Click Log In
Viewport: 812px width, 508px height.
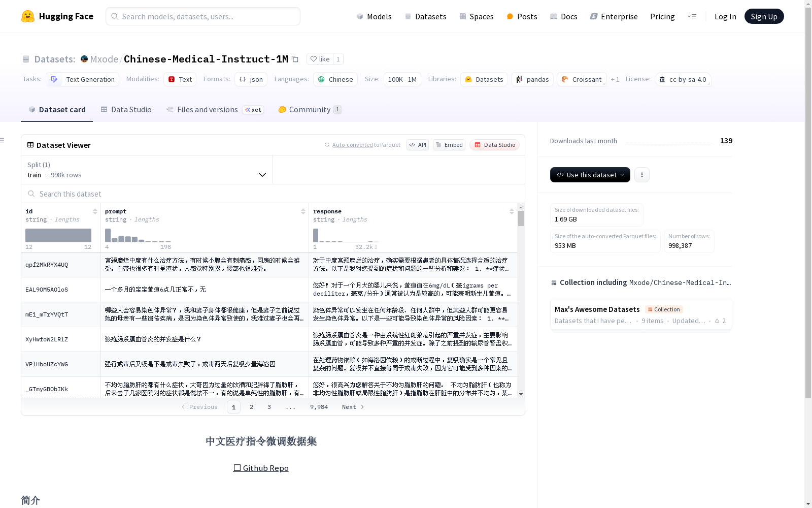tap(725, 16)
